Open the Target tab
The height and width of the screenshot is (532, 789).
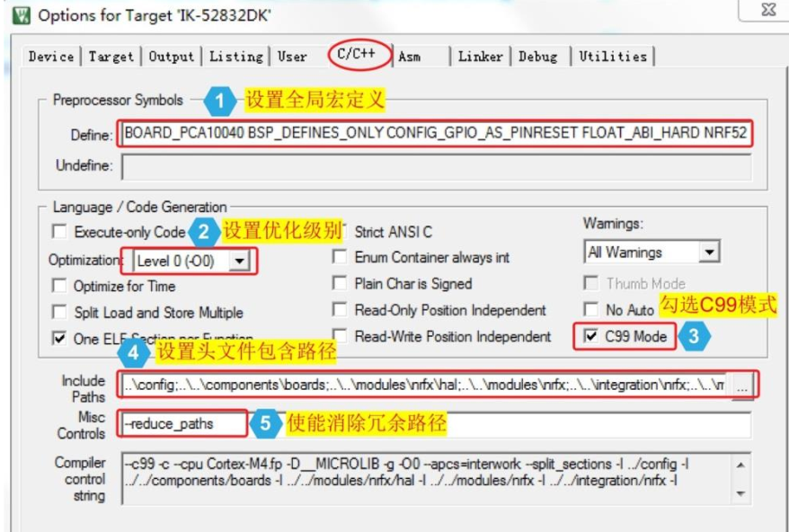[x=111, y=57]
